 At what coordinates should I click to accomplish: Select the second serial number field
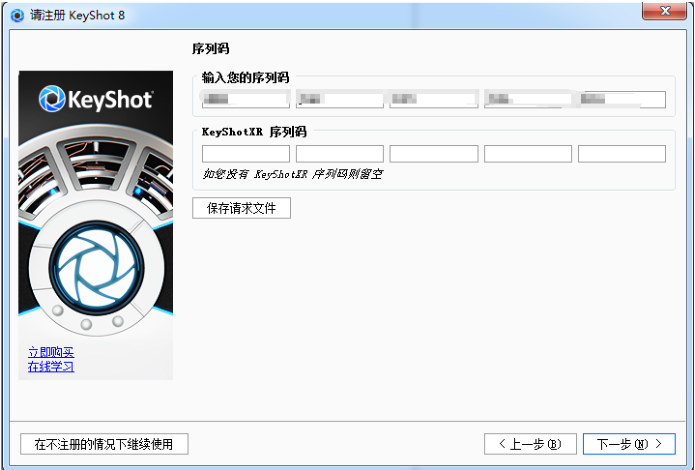(340, 99)
